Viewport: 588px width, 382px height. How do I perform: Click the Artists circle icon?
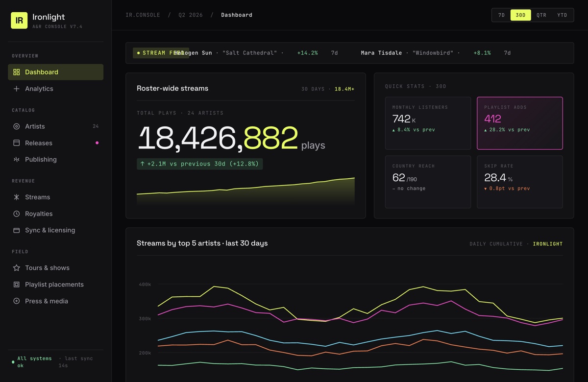[x=17, y=126]
